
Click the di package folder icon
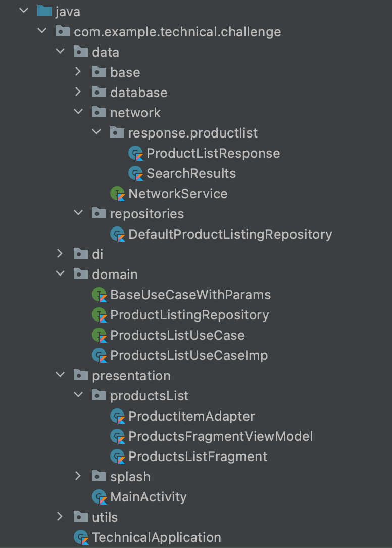(81, 254)
